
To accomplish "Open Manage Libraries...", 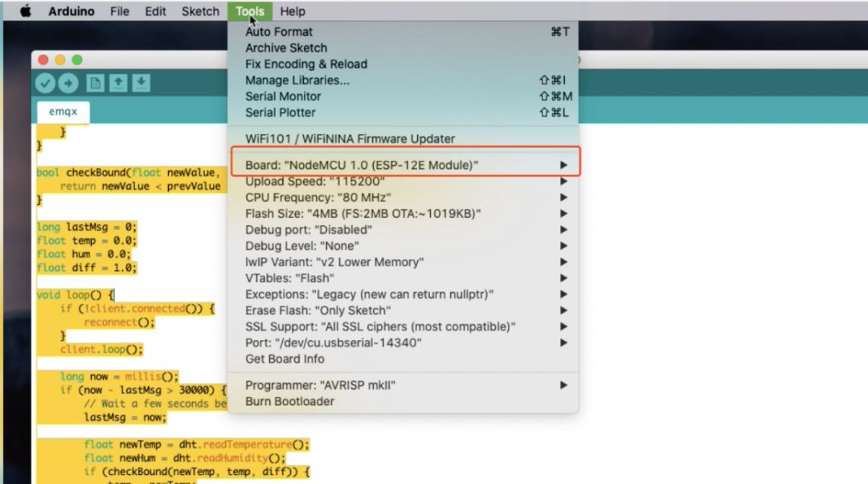I will click(403, 80).
